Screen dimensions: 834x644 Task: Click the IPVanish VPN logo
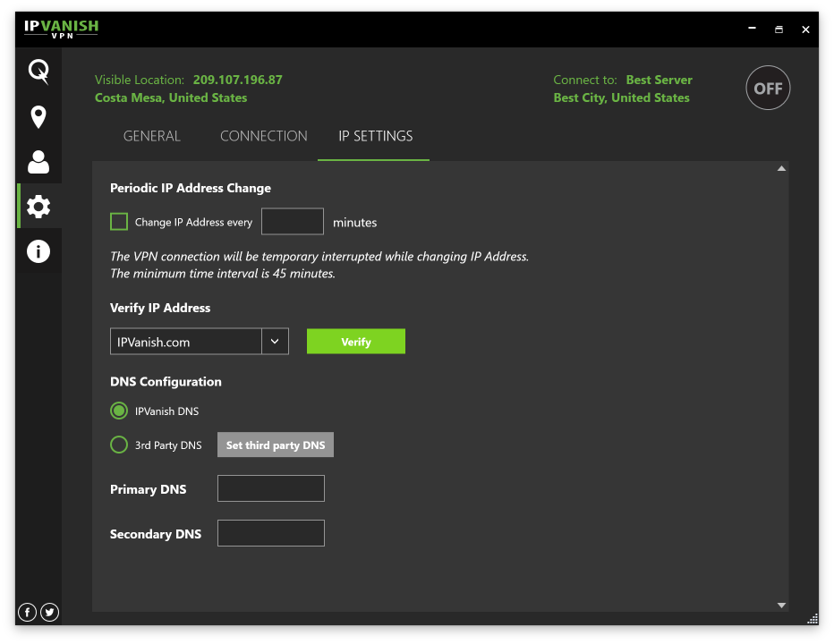(61, 29)
